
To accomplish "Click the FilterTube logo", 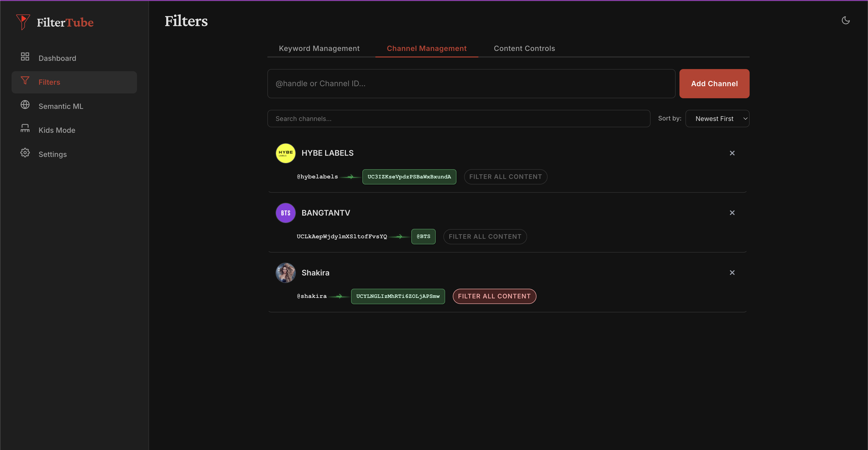I will tap(55, 22).
